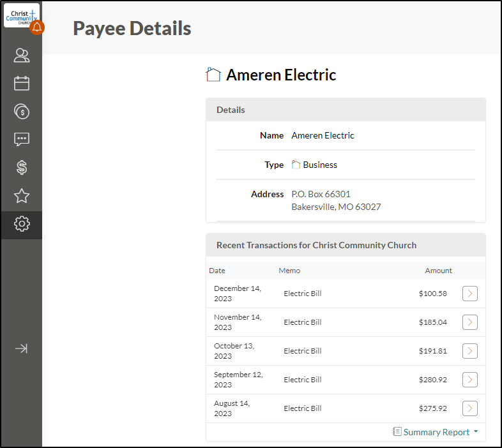The height and width of the screenshot is (448, 502).
Task: Click the Bakersville, MO 63027 address line
Action: tap(336, 207)
